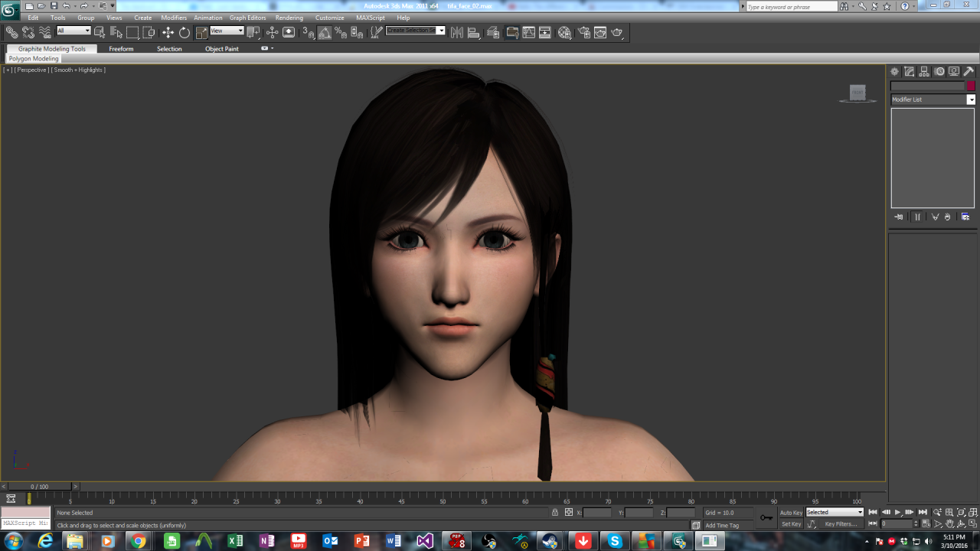This screenshot has width=980, height=551.
Task: Open the Modifiers menu
Action: [x=174, y=18]
